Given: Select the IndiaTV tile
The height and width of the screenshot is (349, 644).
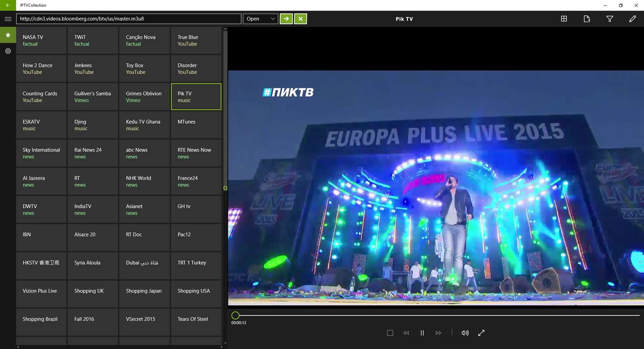Looking at the screenshot, I should pyautogui.click(x=93, y=209).
